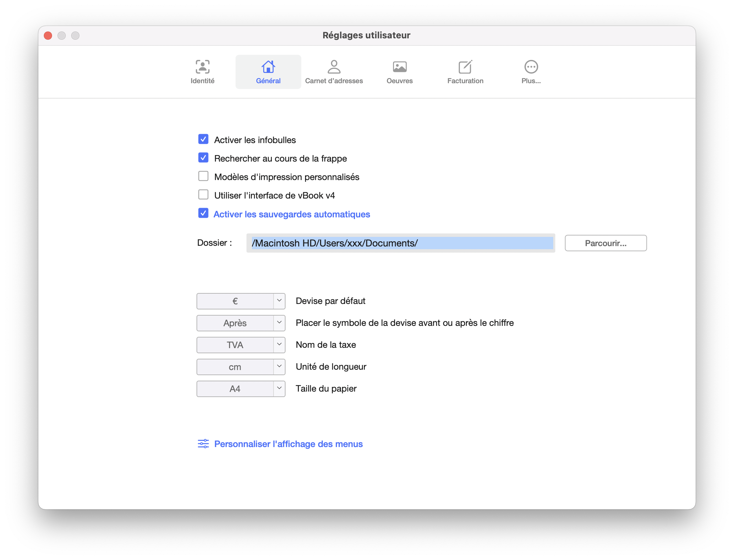Select the Général house icon
The width and height of the screenshot is (734, 560).
click(268, 67)
